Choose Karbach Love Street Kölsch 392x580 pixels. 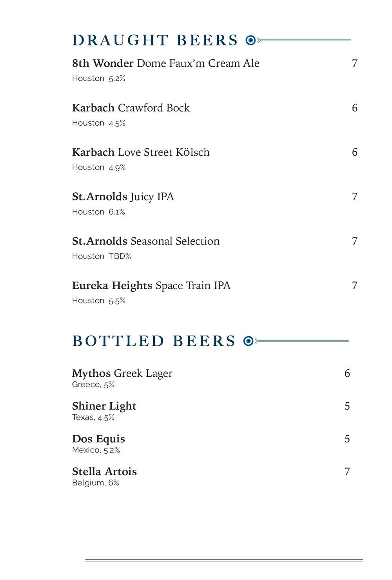click(141, 152)
